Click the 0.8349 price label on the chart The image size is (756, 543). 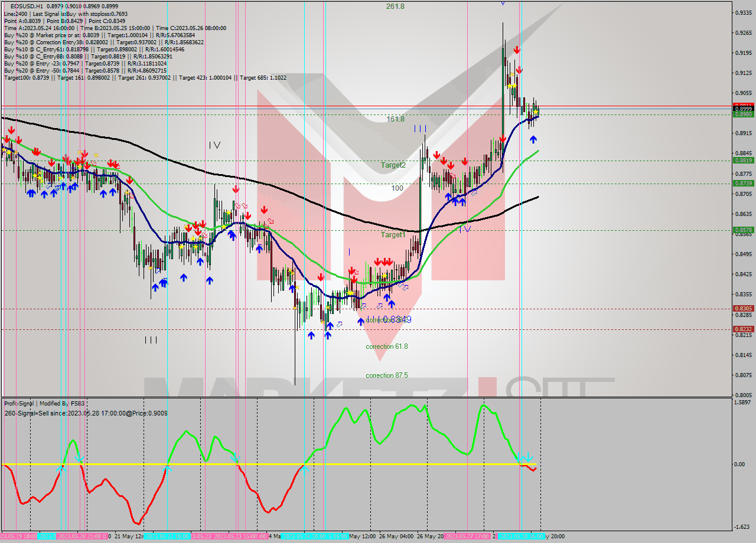pos(397,319)
